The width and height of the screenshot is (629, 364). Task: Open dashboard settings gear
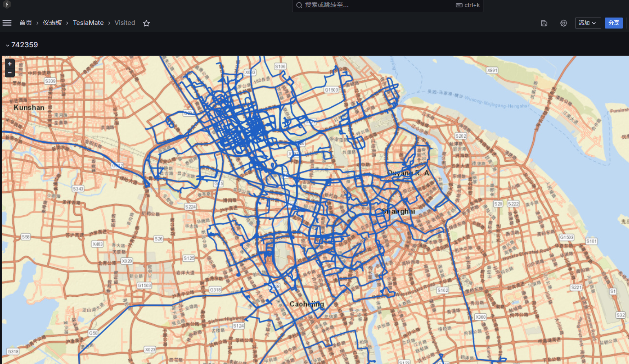(563, 23)
